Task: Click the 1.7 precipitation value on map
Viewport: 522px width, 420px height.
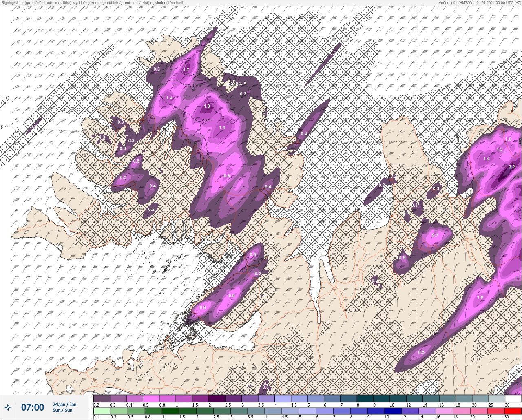Action: [186, 70]
